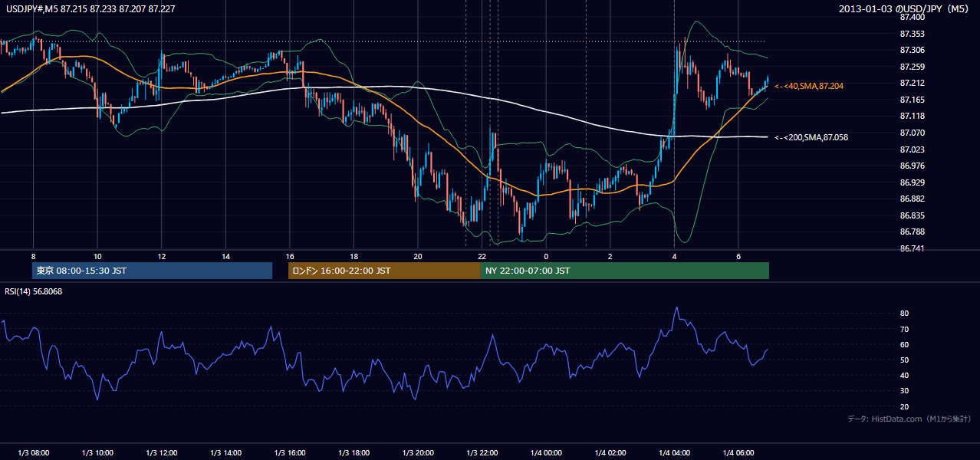Click hour label 20 under price chart
980x460 pixels.
click(417, 256)
